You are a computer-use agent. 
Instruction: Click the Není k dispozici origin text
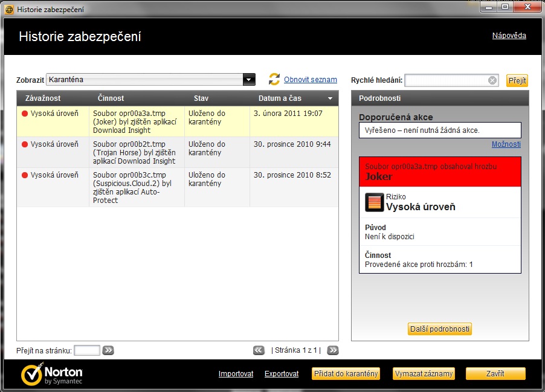click(389, 237)
